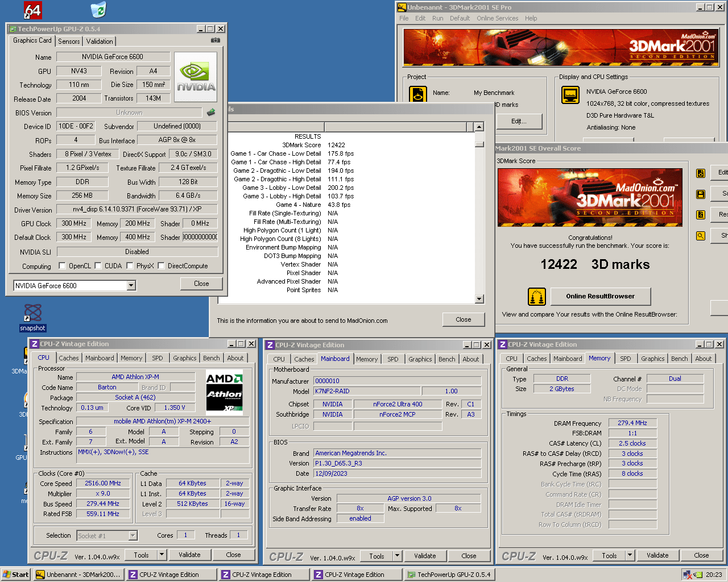Click the 279.4 MHz DRAM Frequency field
The image size is (728, 582).
(x=632, y=423)
